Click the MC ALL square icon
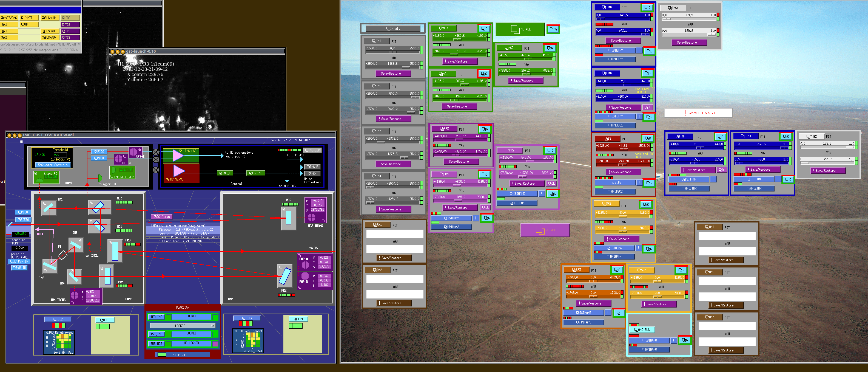The width and height of the screenshot is (868, 372). point(515,29)
